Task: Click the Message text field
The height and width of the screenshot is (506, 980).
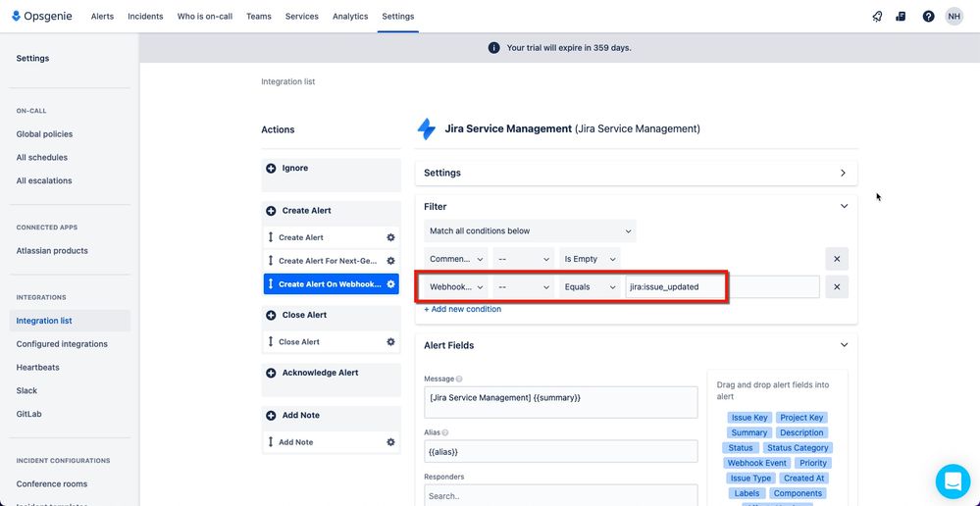Action: pyautogui.click(x=560, y=402)
